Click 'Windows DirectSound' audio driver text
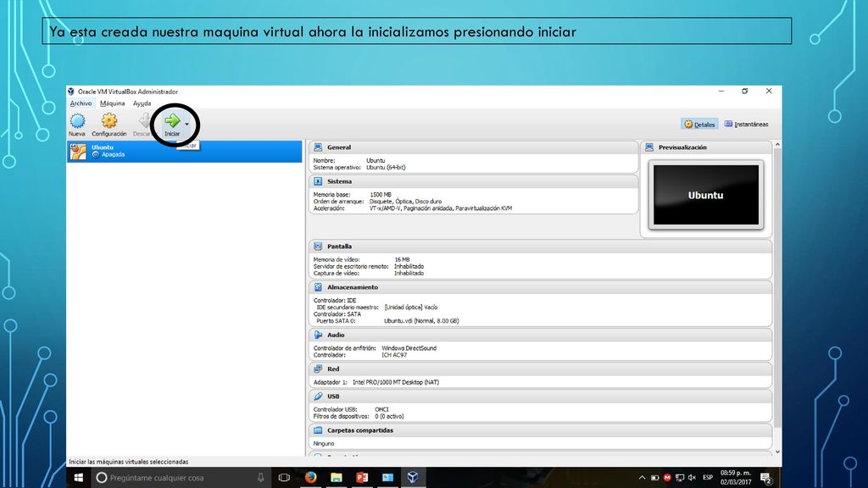Viewport: 868px width, 488px height. (409, 348)
